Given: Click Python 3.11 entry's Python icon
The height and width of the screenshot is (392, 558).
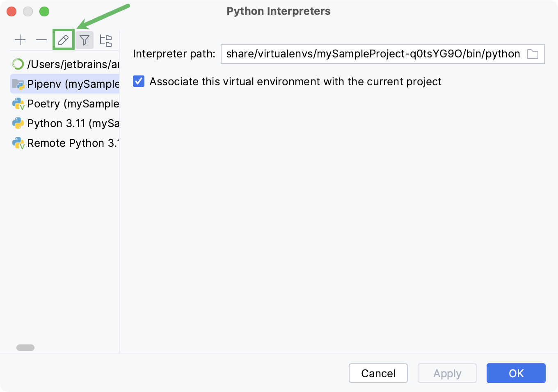Looking at the screenshot, I should 18,123.
